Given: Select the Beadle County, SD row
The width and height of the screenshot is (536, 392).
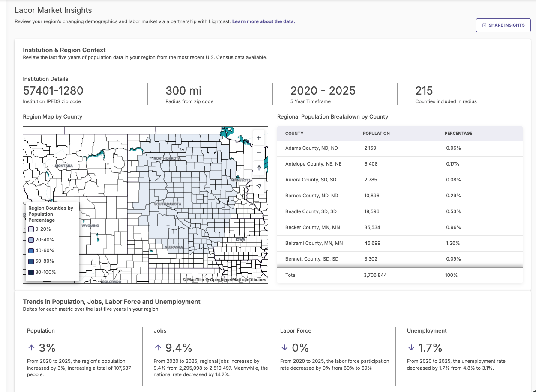Looking at the screenshot, I should pos(400,211).
